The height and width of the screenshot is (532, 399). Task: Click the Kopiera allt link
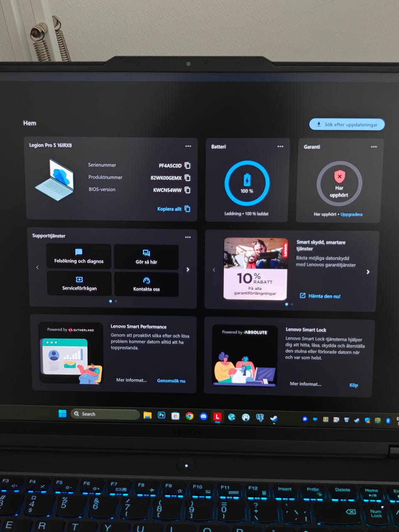coord(169,209)
